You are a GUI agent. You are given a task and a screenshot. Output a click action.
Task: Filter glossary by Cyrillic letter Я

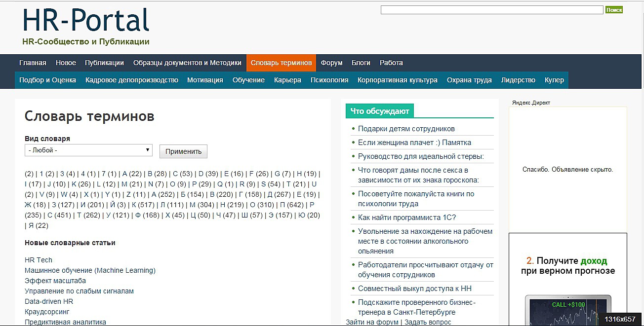point(31,225)
